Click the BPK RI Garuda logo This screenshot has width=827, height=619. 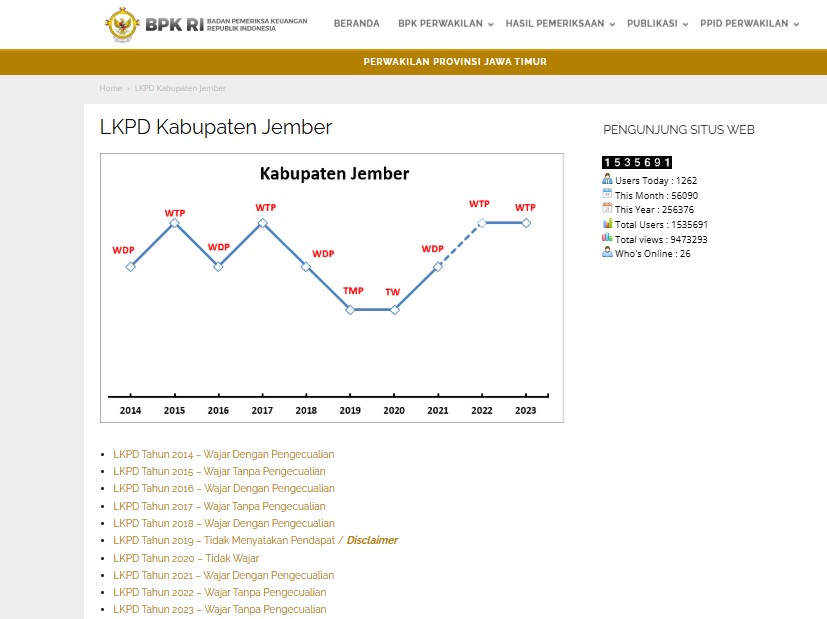pyautogui.click(x=122, y=24)
